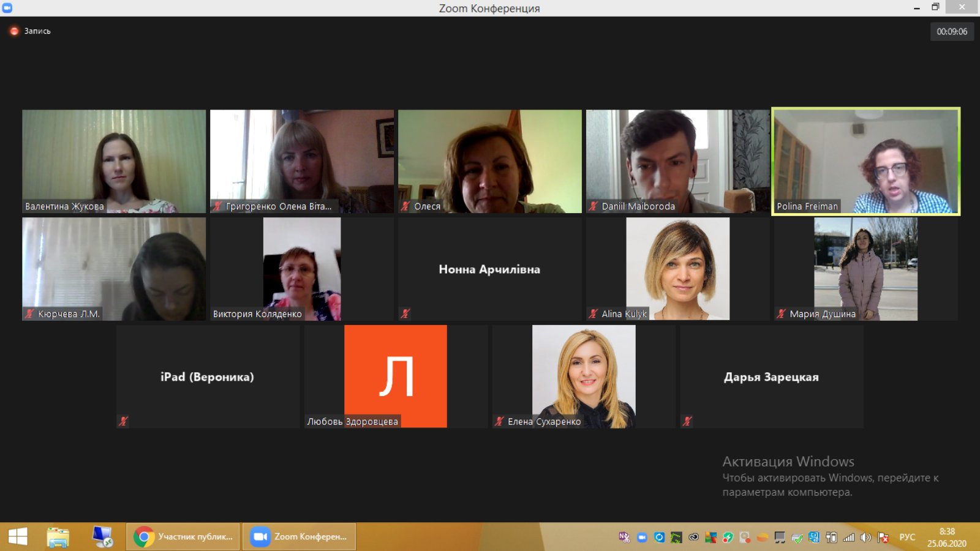Click the four-colored squares tray icon
This screenshot has width=980, height=551.
point(710,537)
